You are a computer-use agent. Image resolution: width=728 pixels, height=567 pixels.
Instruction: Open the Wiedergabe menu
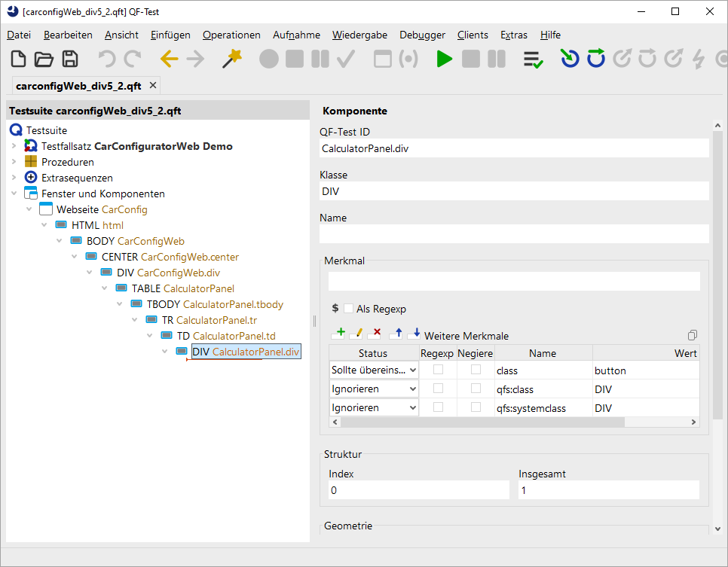click(359, 35)
